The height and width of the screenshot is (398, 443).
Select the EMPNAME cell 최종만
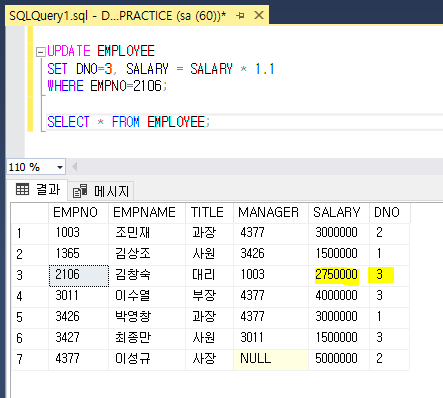147,338
